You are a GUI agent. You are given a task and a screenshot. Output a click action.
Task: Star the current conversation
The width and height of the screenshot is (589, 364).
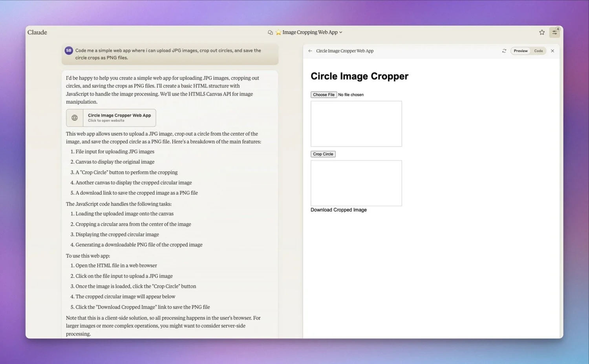pos(541,32)
